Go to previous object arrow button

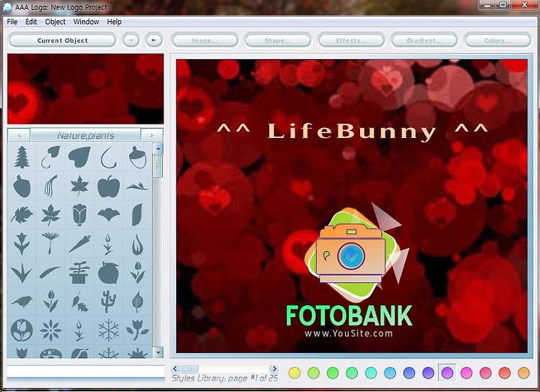click(130, 40)
